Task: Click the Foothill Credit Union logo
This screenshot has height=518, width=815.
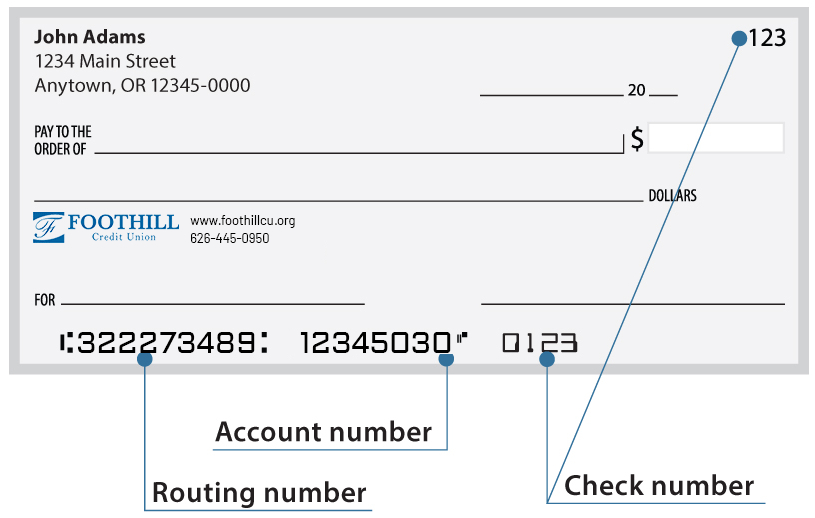Action: click(106, 228)
